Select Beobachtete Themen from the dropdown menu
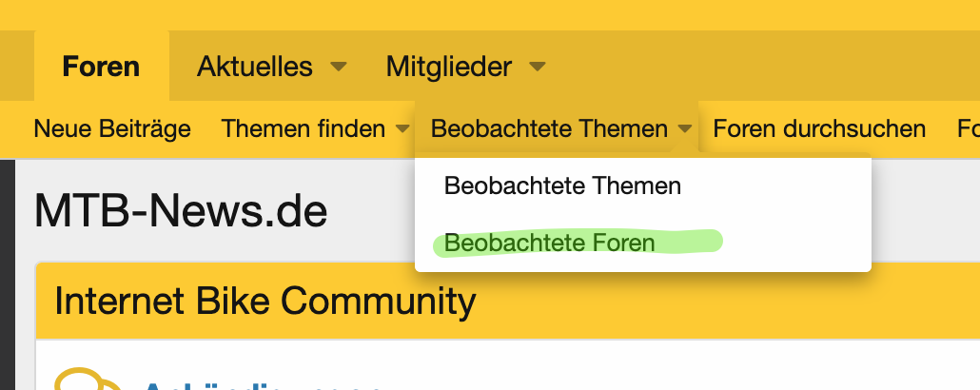This screenshot has height=390, width=980. click(x=562, y=185)
